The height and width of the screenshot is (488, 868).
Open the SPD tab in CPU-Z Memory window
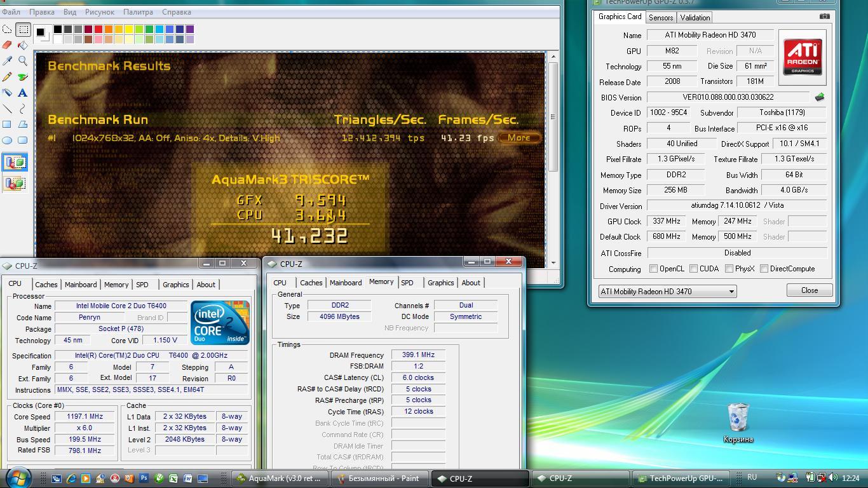[x=407, y=283]
